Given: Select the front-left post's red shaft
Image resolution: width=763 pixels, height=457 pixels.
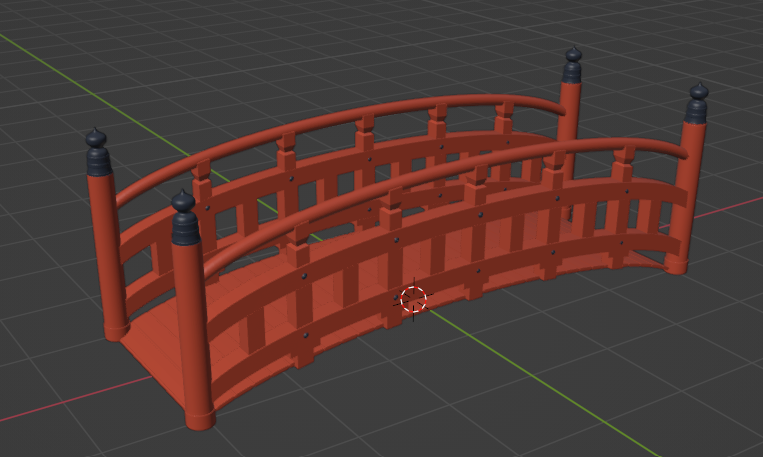Looking at the screenshot, I should (x=192, y=320).
